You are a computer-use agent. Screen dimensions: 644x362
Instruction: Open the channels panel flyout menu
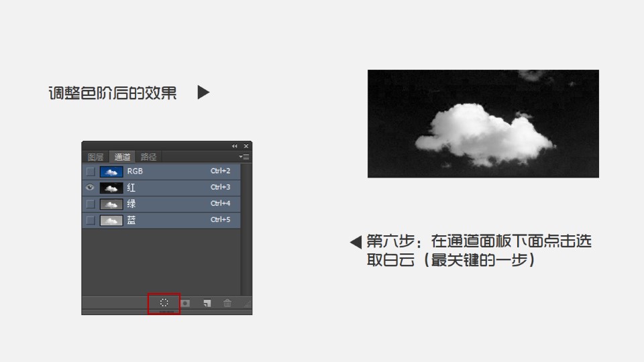245,157
